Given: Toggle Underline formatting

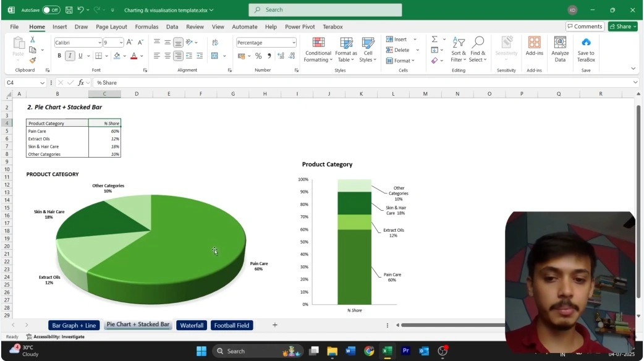Looking at the screenshot, I should [x=80, y=56].
